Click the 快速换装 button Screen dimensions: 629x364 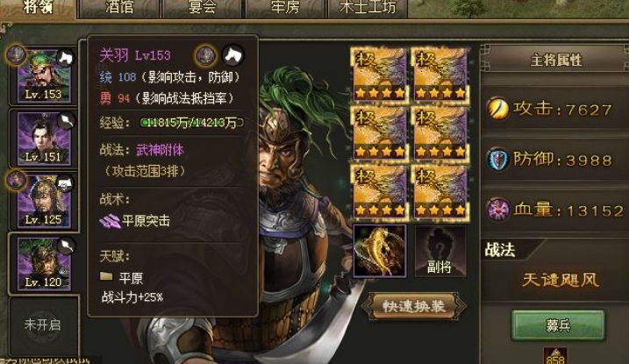(x=413, y=306)
